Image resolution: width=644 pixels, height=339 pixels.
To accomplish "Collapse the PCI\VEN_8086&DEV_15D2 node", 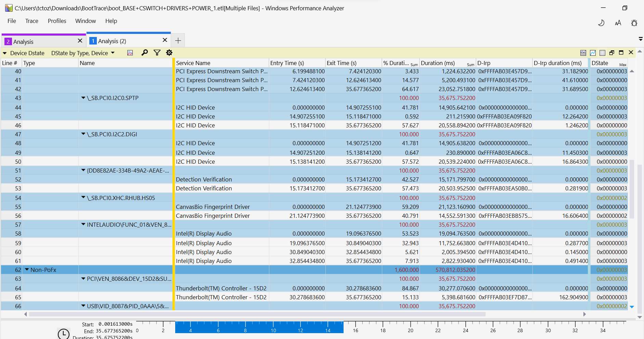I will tap(83, 279).
